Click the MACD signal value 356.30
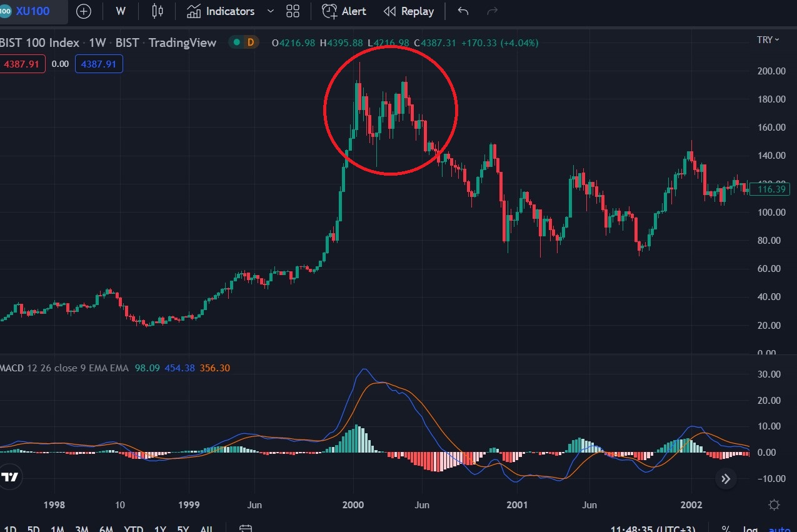This screenshot has height=532, width=797. (214, 368)
